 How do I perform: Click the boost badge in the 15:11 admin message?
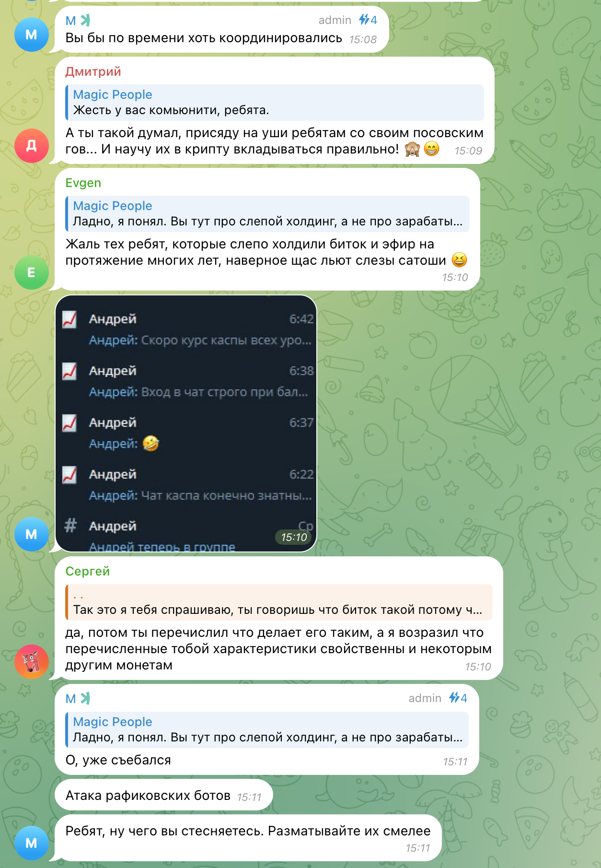(x=458, y=698)
